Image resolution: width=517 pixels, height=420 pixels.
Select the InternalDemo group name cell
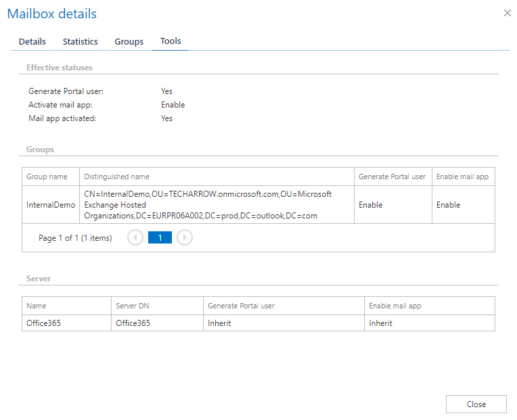pos(51,205)
